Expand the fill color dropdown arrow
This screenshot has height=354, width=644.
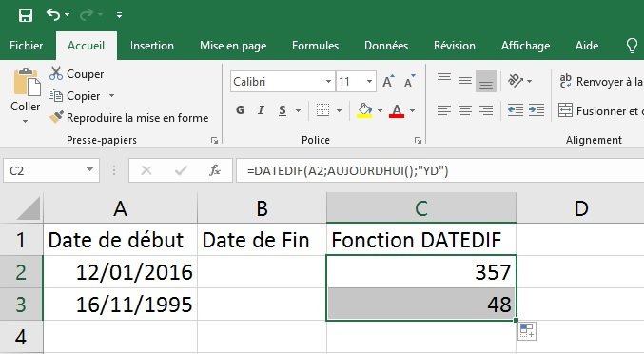click(x=380, y=110)
